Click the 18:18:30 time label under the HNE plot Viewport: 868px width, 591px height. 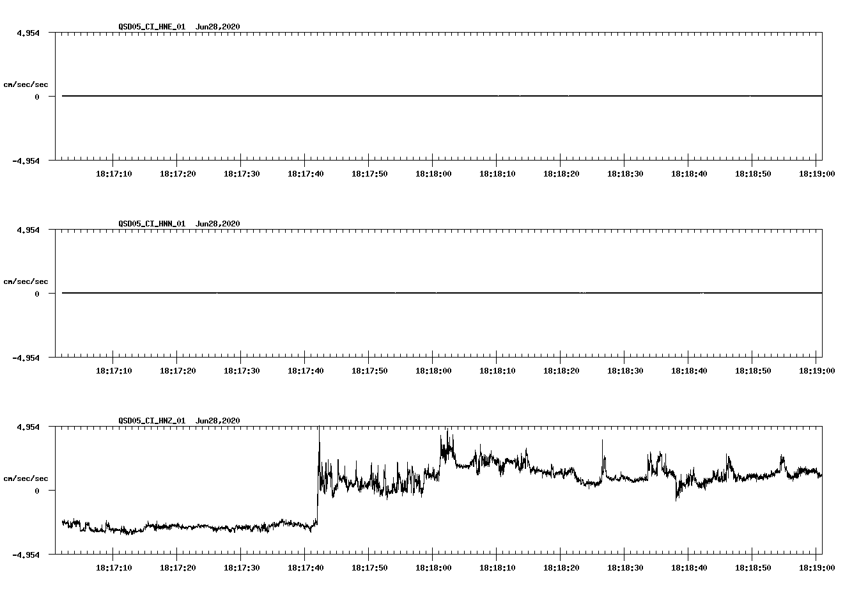click(625, 173)
